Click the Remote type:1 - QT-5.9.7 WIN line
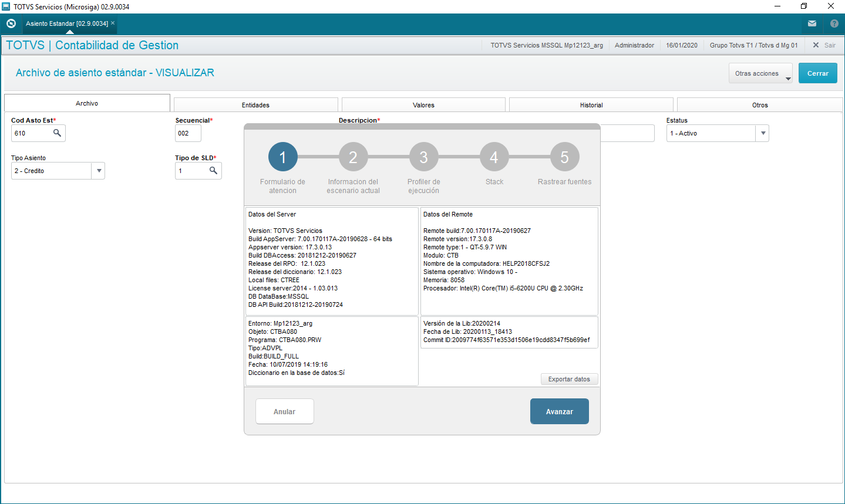 [465, 247]
